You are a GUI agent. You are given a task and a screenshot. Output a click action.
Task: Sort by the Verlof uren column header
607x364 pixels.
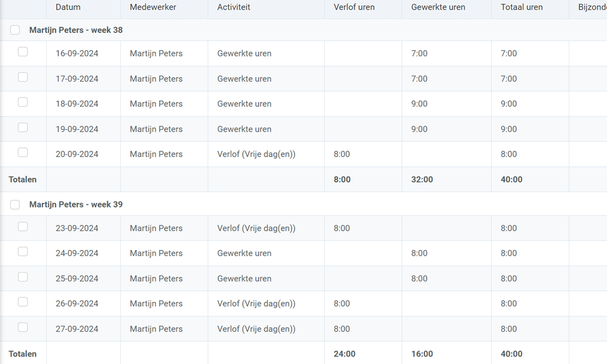[x=354, y=7]
